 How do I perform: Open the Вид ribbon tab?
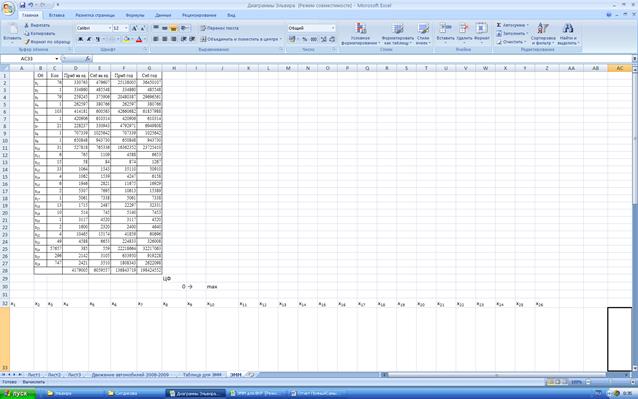pos(231,15)
